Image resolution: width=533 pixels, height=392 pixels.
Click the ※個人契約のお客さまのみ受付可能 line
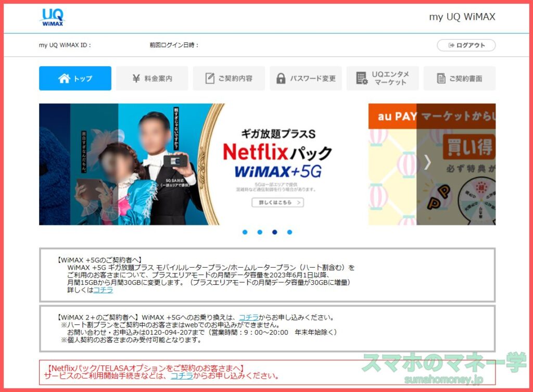point(131,340)
